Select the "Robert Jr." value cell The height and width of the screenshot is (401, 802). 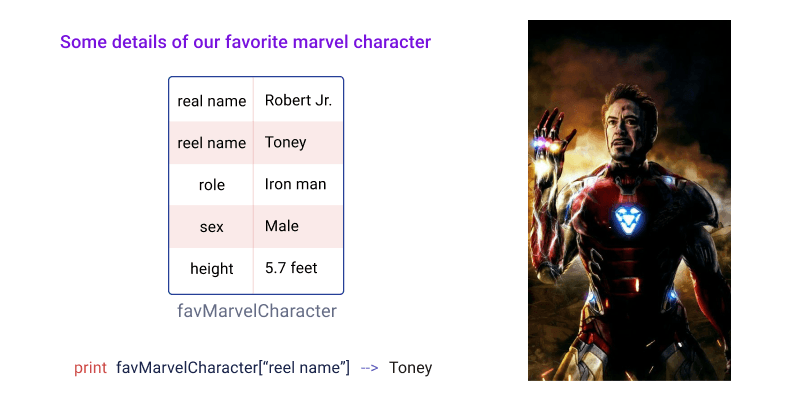[298, 100]
